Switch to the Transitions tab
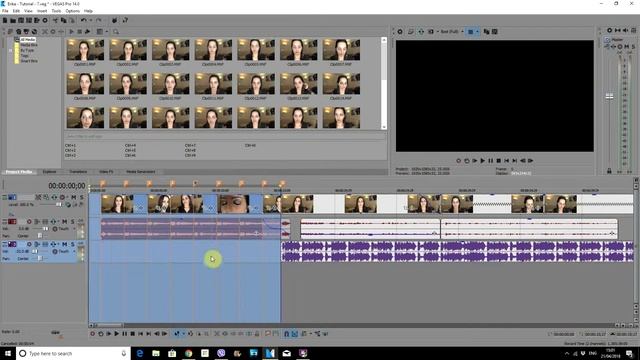This screenshot has height=360, width=640. click(x=78, y=172)
